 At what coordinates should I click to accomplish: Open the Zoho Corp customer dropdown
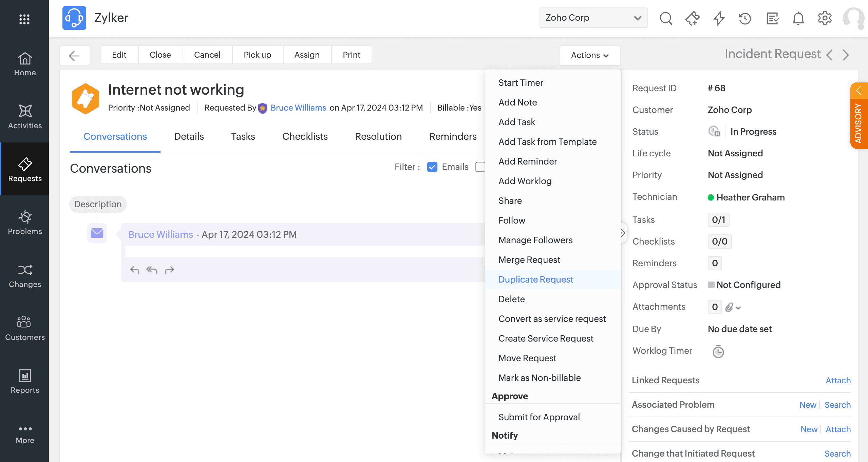tap(593, 18)
